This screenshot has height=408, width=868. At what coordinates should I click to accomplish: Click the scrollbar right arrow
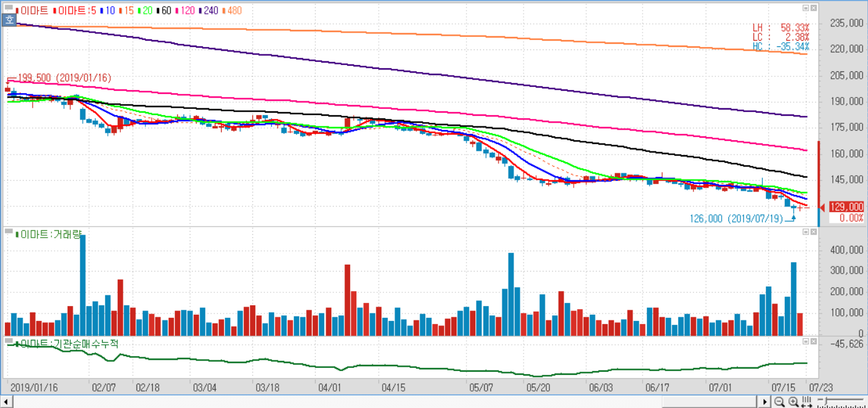pyautogui.click(x=764, y=402)
